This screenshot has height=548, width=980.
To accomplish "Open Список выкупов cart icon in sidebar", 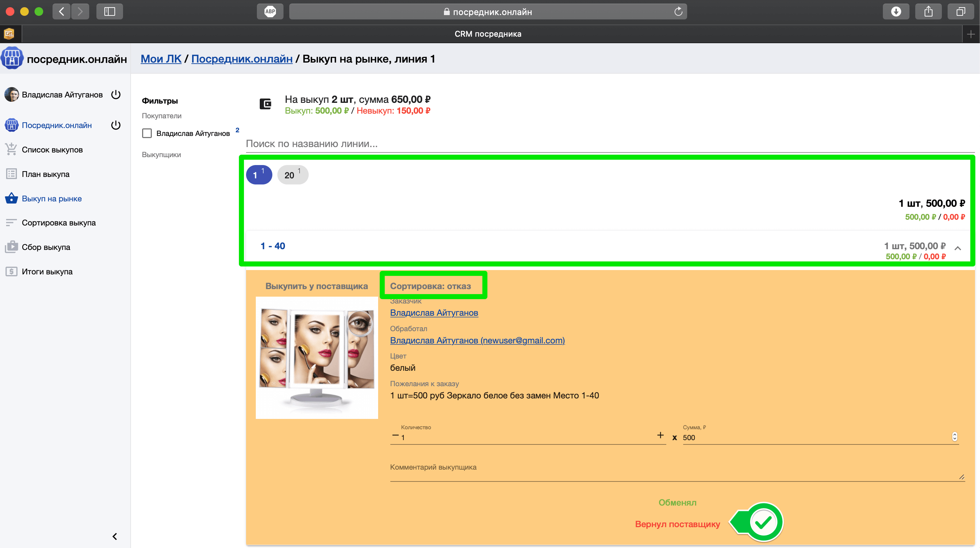I will [11, 150].
